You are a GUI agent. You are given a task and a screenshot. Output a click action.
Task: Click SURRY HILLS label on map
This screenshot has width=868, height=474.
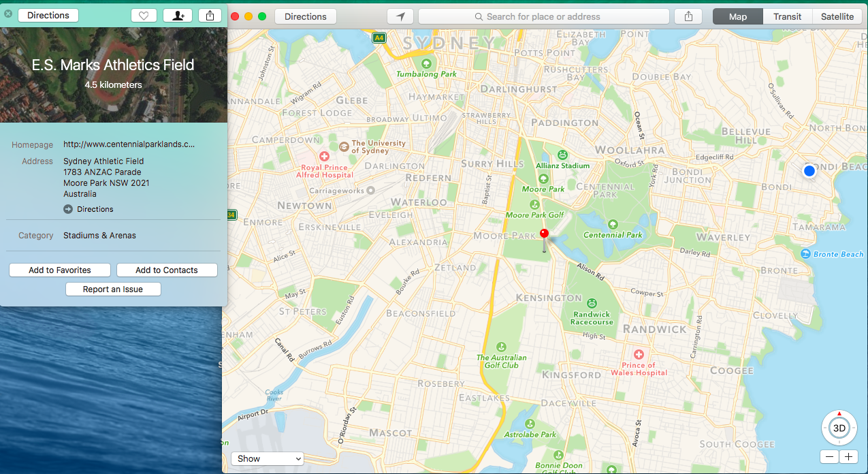coord(492,163)
